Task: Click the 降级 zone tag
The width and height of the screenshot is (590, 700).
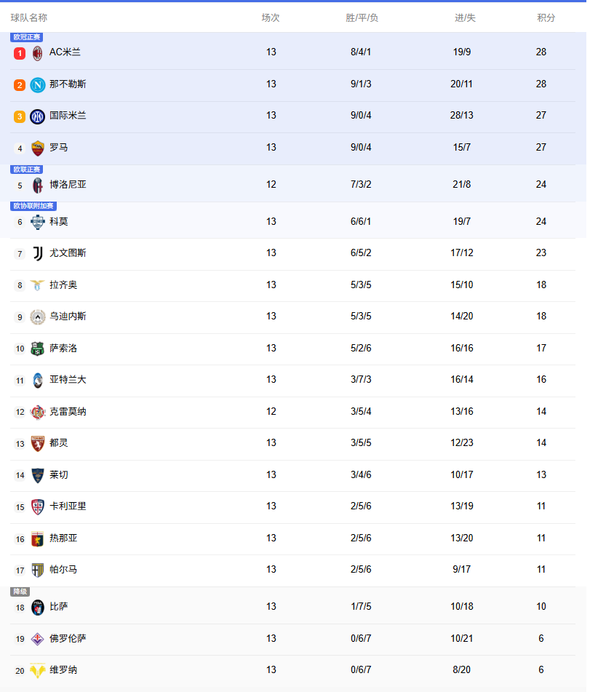Action: click(20, 592)
